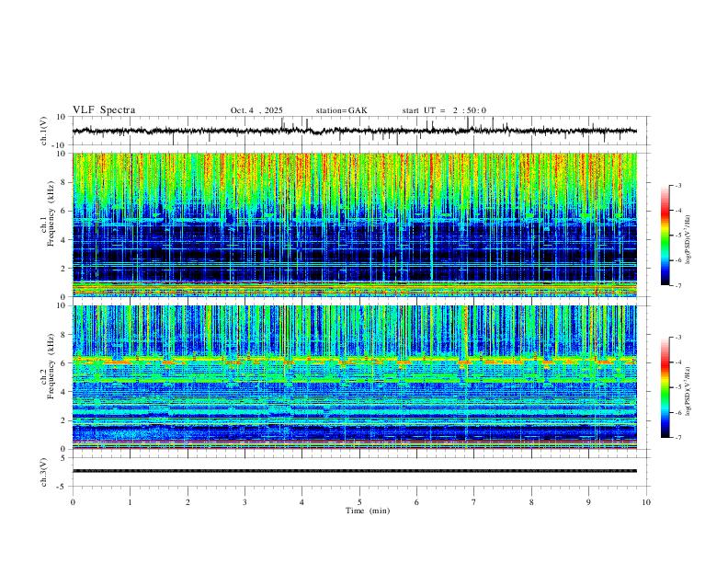The width and height of the screenshot is (728, 563).
Task: Click the '5' tick of ch.3 voltage axis
Action: tap(63, 458)
